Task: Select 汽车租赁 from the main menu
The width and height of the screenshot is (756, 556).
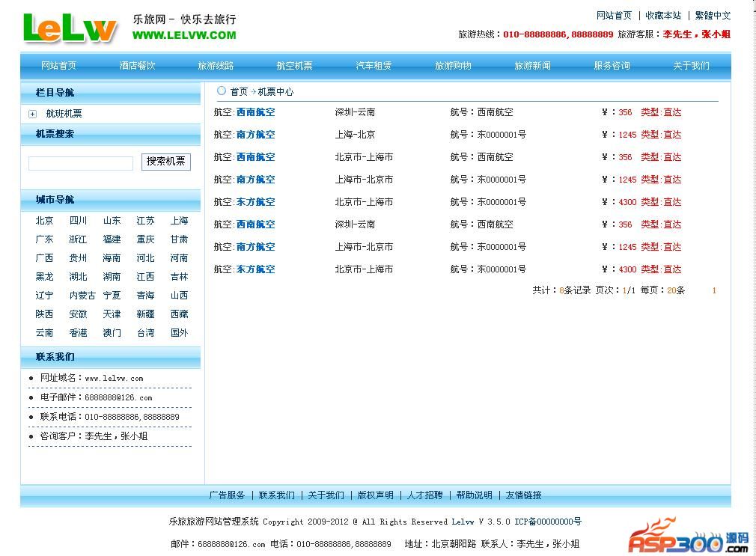Action: (x=374, y=66)
